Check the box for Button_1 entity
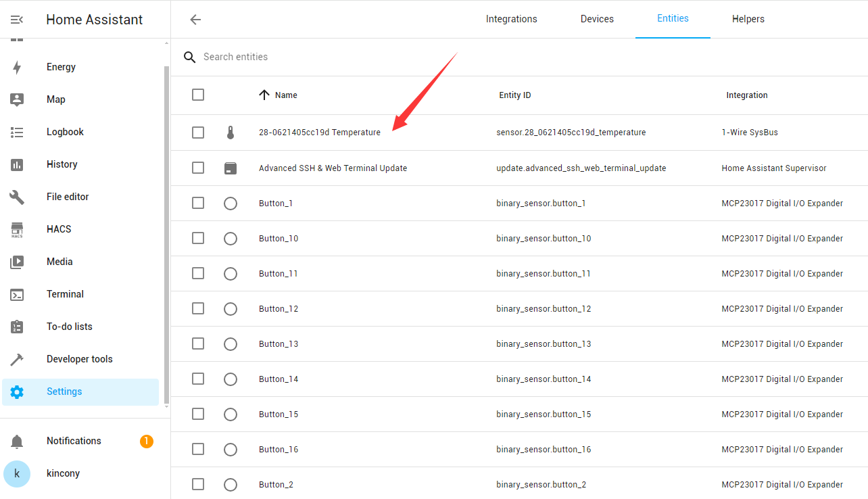 pyautogui.click(x=198, y=203)
